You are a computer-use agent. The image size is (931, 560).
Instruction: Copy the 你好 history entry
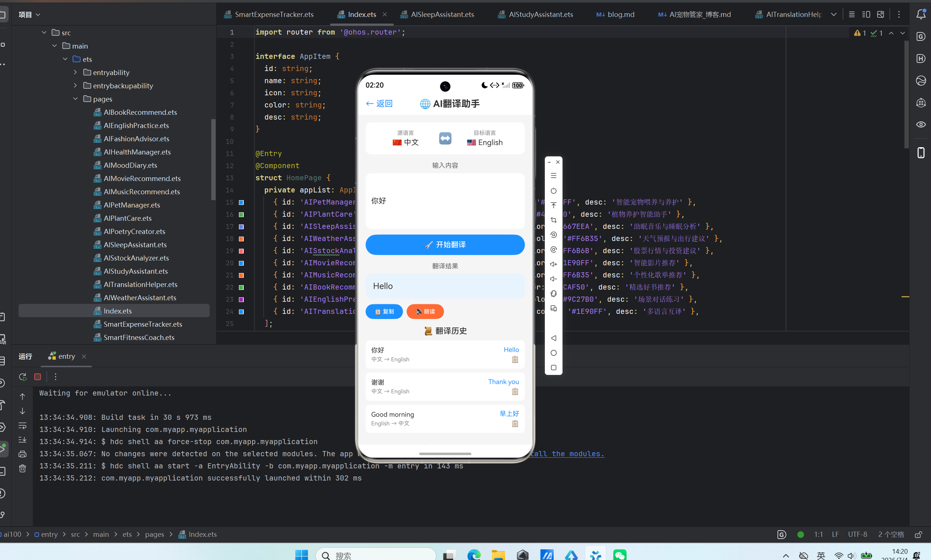click(x=515, y=359)
